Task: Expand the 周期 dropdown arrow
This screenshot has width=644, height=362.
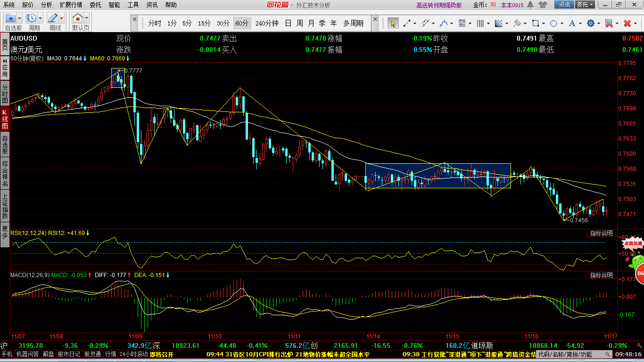Action: tap(41, 18)
